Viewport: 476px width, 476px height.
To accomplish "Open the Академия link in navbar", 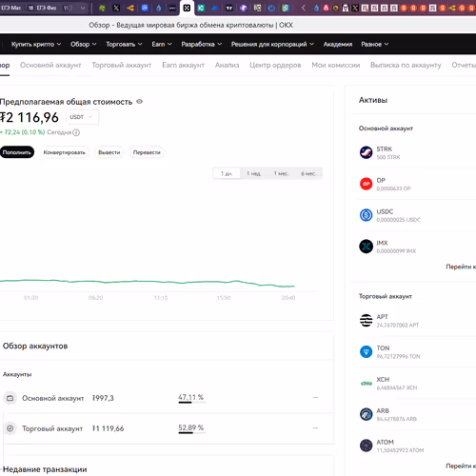I will (x=338, y=44).
